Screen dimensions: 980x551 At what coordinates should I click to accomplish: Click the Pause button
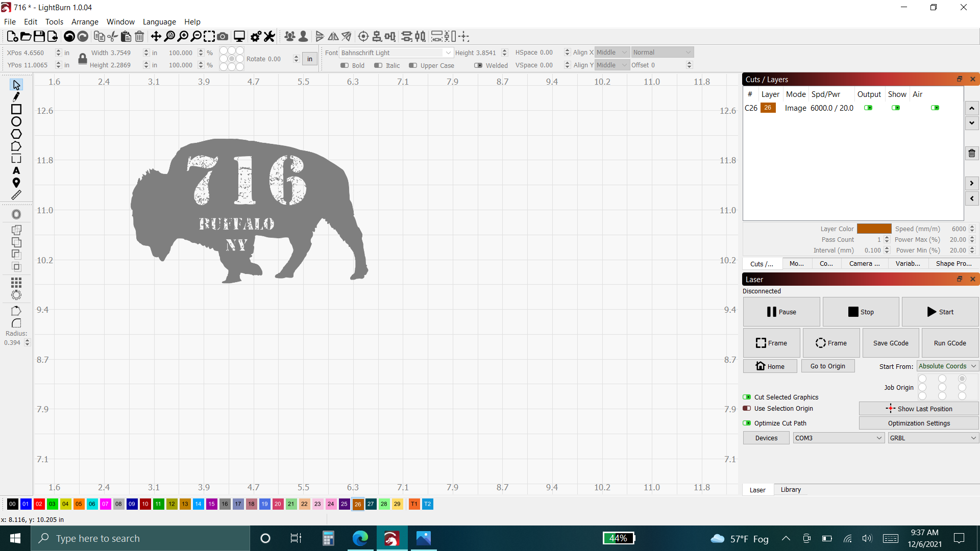(781, 312)
